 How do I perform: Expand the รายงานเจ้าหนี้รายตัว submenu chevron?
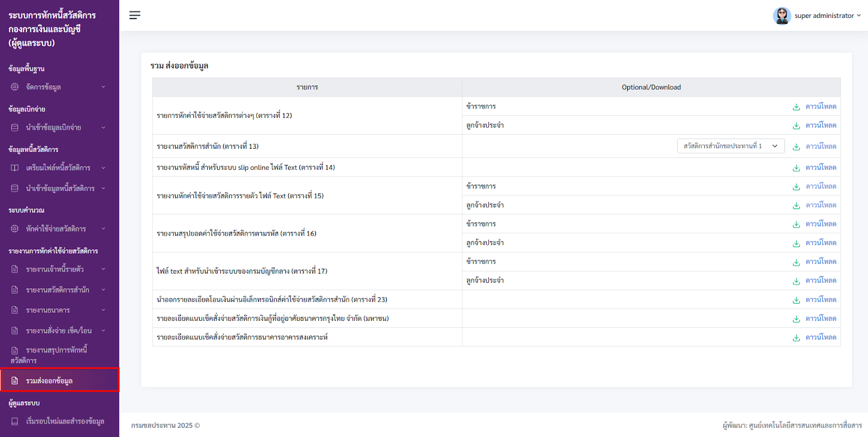104,269
